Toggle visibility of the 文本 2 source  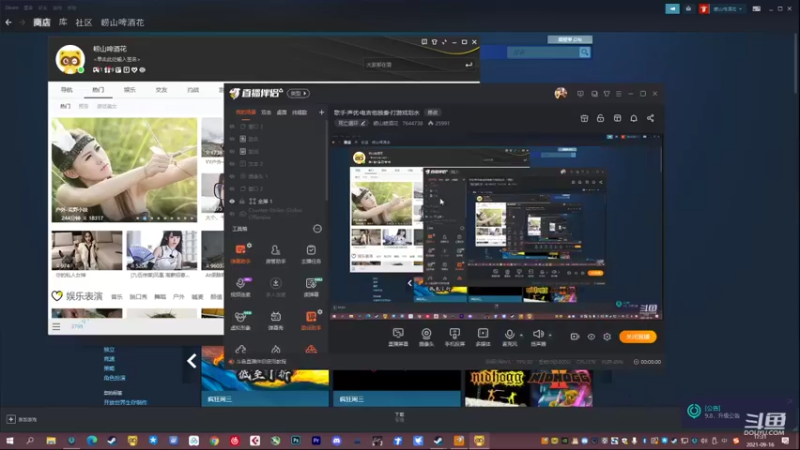tap(232, 164)
